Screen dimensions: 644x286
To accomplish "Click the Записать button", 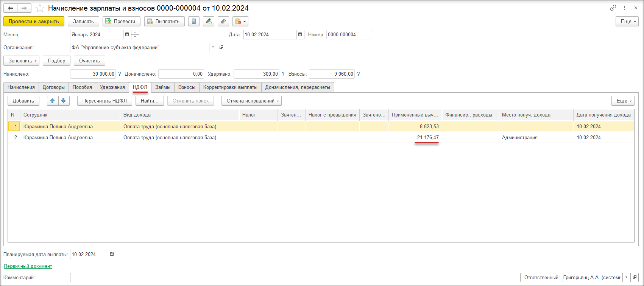I will click(83, 21).
